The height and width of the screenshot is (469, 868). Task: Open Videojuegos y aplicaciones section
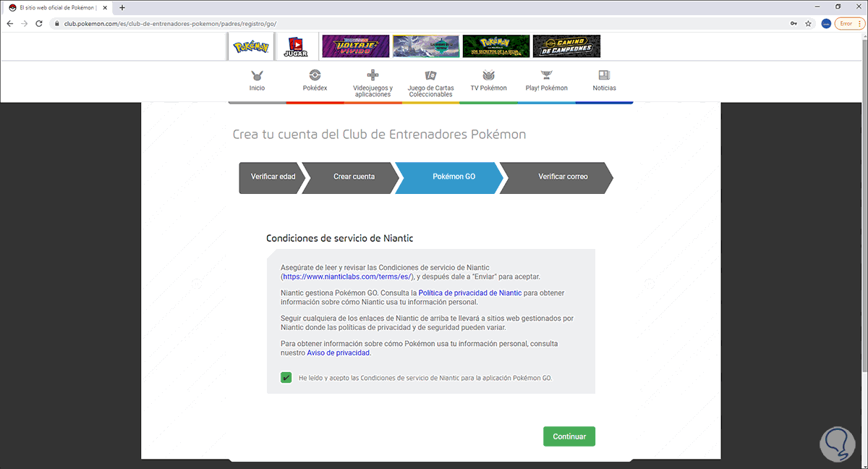pos(373,83)
